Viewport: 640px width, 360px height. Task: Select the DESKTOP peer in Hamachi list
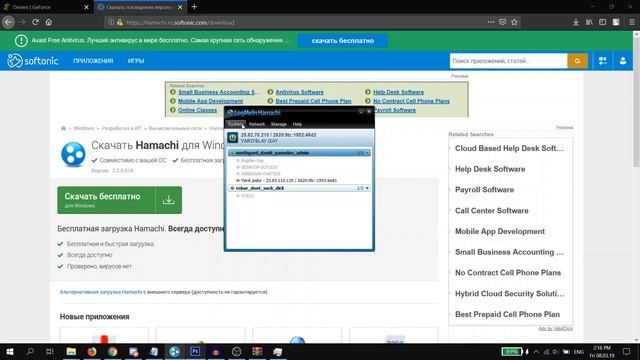coord(259,167)
